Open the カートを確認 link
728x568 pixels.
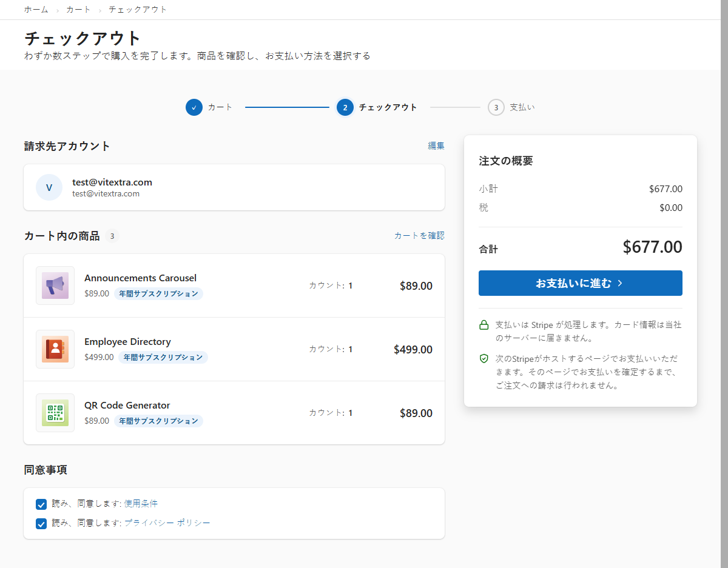(x=419, y=235)
